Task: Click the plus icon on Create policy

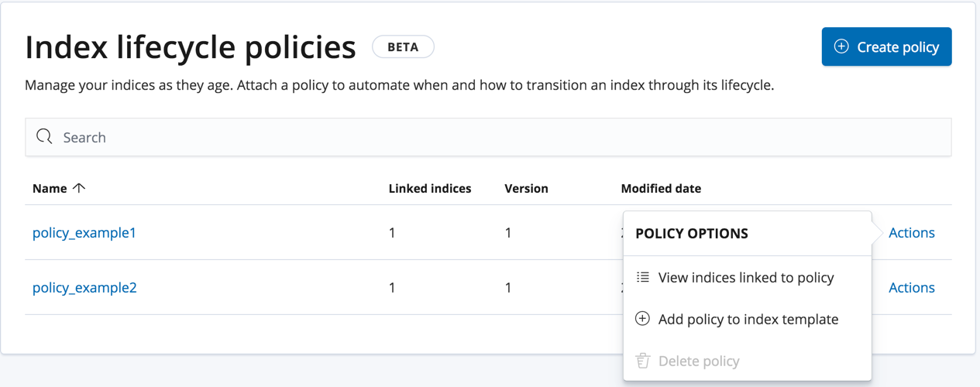Action: (841, 46)
